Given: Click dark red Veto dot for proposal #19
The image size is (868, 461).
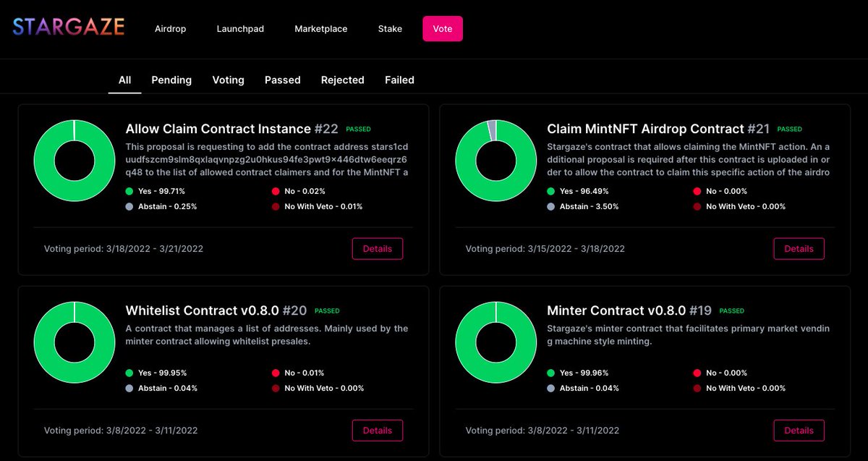Looking at the screenshot, I should [697, 388].
